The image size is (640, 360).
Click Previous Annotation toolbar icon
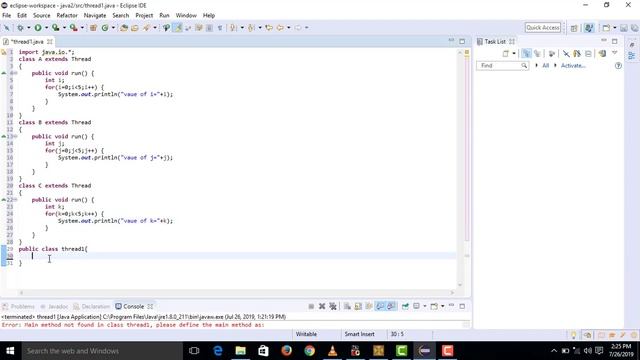[251, 28]
